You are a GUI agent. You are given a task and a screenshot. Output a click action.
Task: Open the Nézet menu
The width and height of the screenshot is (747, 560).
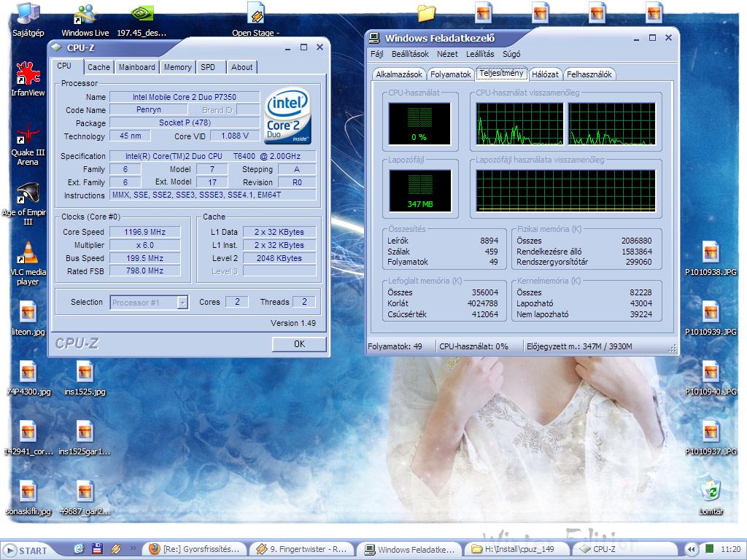447,54
